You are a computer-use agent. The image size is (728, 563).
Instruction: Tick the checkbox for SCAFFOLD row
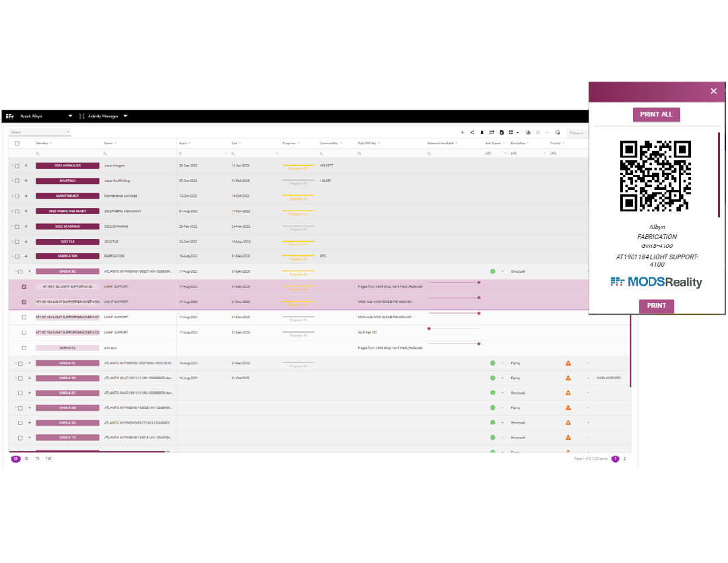point(18,180)
